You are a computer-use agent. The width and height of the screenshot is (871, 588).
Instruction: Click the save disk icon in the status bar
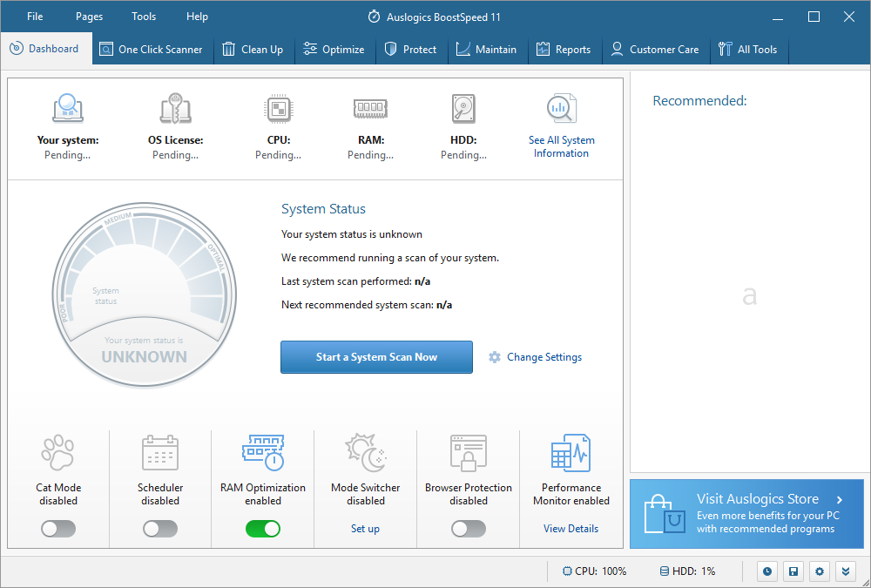pyautogui.click(x=793, y=571)
